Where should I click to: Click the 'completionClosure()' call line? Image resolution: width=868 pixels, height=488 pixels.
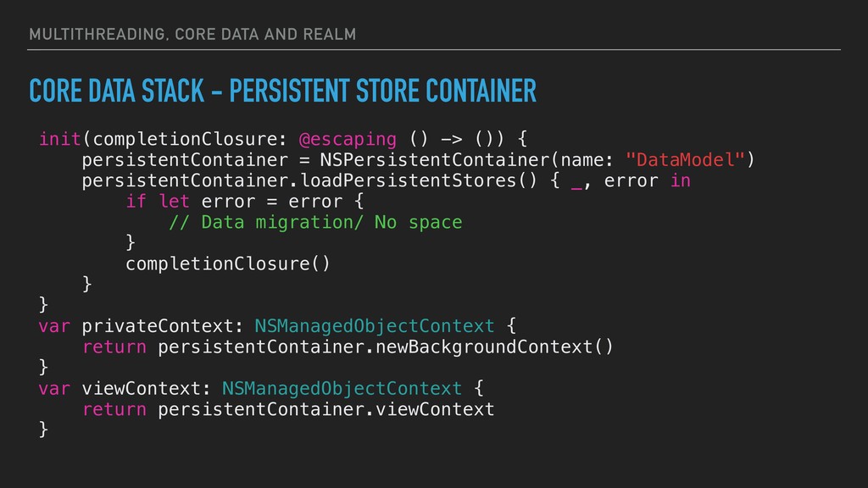(x=227, y=264)
